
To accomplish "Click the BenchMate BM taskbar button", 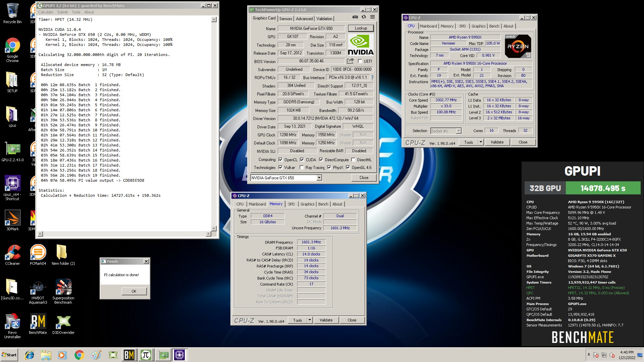I will (129, 355).
